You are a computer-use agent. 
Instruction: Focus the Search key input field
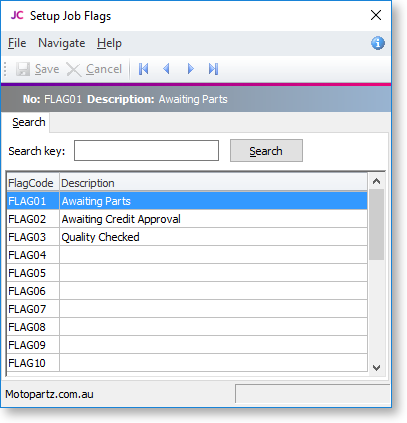(146, 151)
